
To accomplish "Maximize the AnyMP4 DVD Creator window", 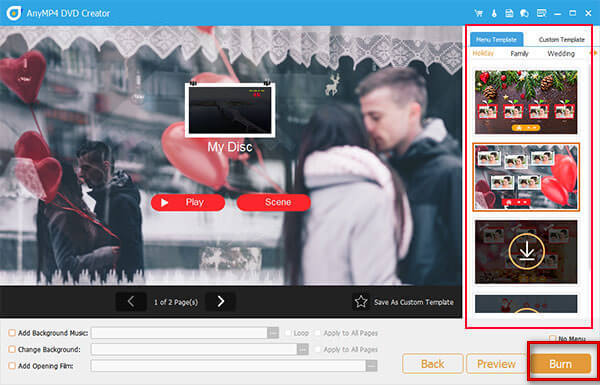I will [x=572, y=13].
